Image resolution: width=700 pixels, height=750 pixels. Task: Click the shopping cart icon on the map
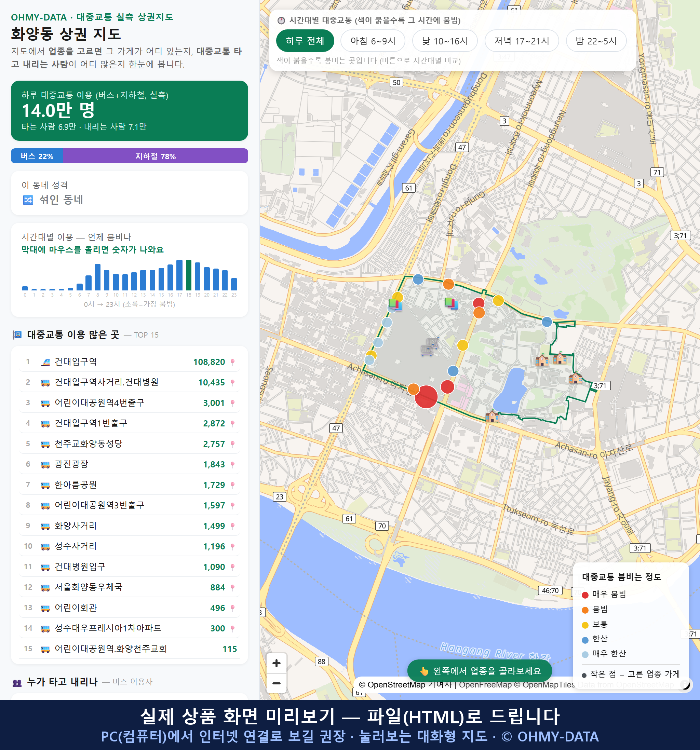tap(429, 346)
